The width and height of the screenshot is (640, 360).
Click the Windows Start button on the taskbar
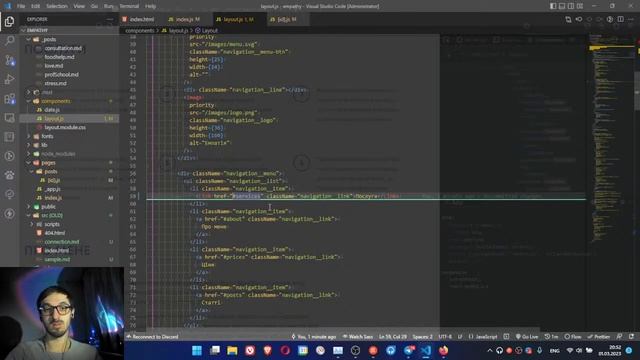197,350
